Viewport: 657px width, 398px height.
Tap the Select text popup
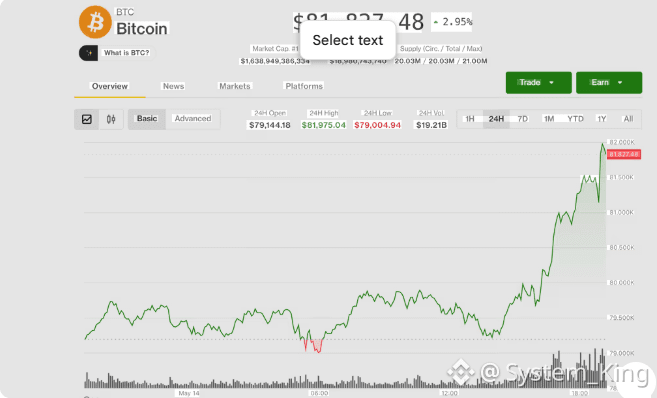click(x=348, y=40)
